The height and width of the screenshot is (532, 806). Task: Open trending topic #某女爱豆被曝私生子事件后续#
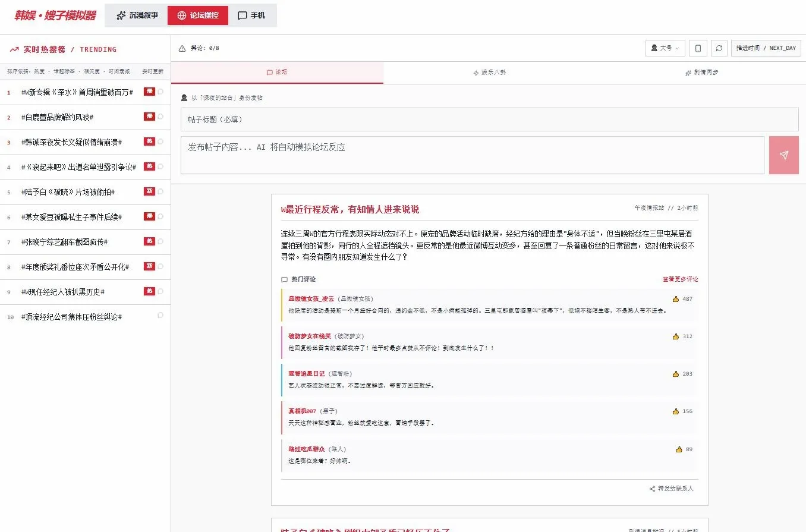[x=71, y=217]
